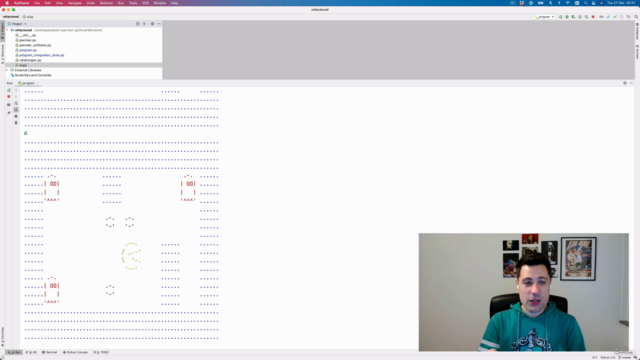This screenshot has height=360, width=640.
Task: Hide the Project panel with minus icon
Action: point(159,24)
